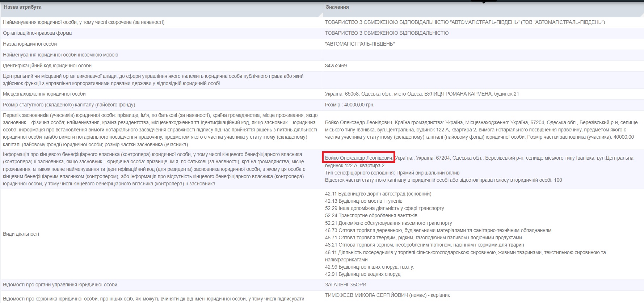Select address 'ВУЛИЦЯ РОМАНА КАРМЕНА, будинок 21' value
Screen dimensions: 644x303
coord(472,94)
